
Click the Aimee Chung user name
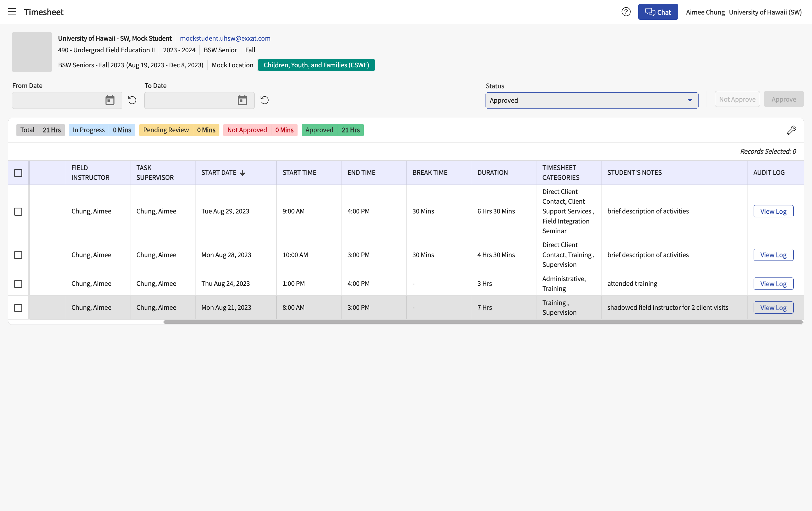pos(705,12)
